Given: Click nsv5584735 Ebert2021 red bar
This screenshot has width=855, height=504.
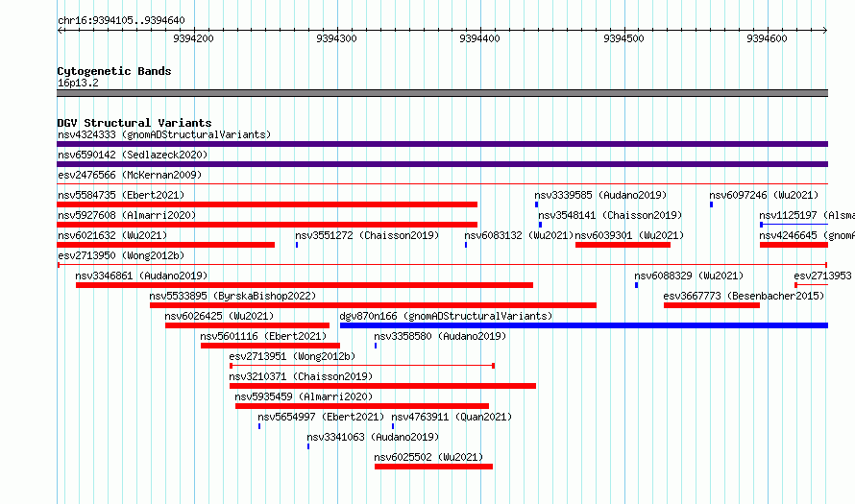Looking at the screenshot, I should (x=267, y=204).
